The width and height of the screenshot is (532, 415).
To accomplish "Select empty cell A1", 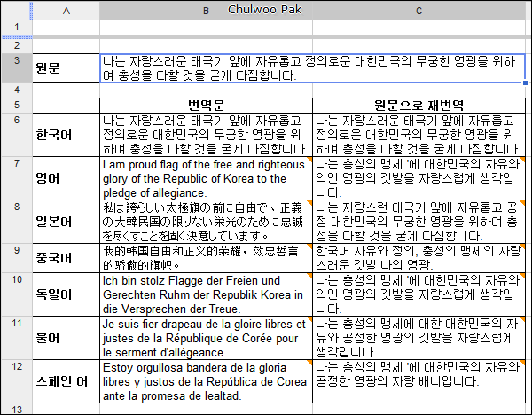I will pyautogui.click(x=66, y=27).
